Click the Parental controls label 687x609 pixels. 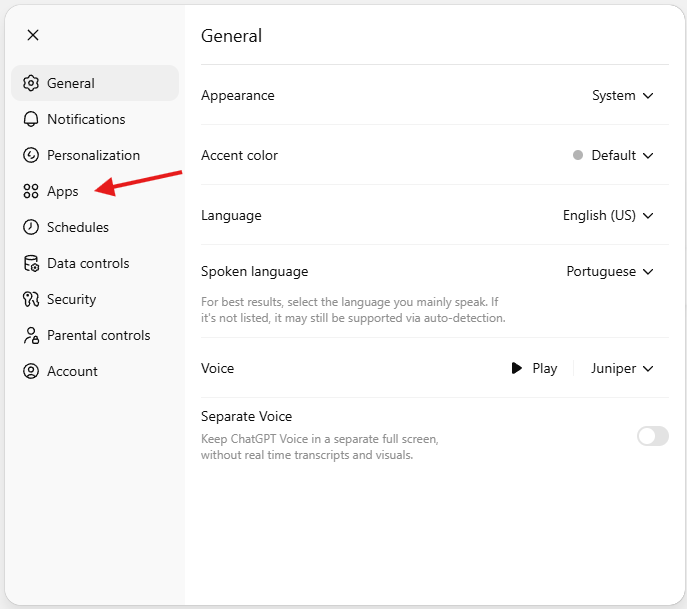(99, 335)
